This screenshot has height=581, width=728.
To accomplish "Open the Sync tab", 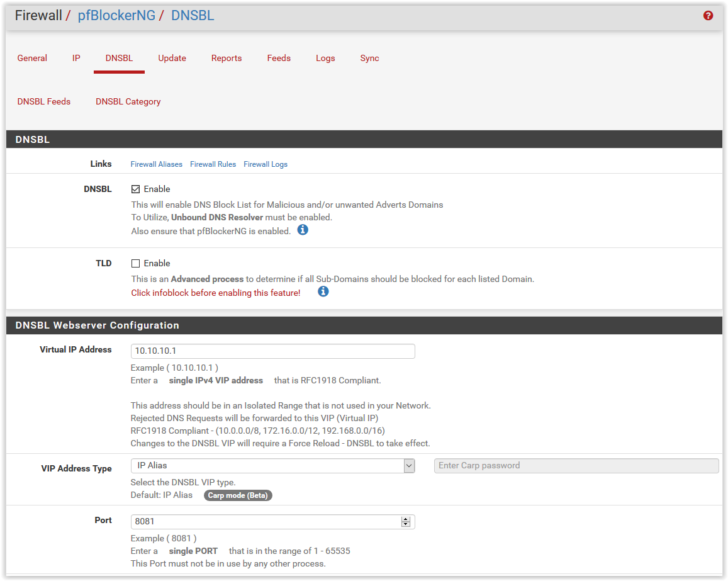I will (369, 58).
